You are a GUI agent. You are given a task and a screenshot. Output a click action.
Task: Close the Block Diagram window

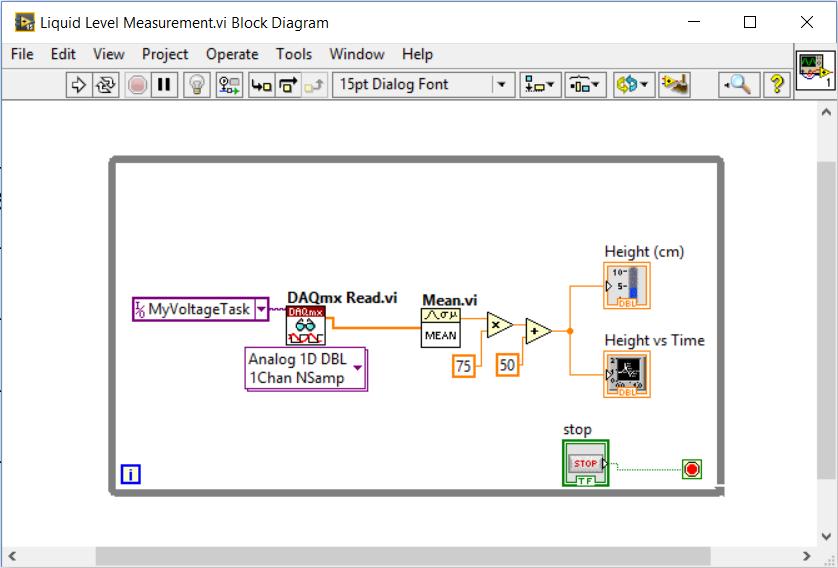coord(806,22)
